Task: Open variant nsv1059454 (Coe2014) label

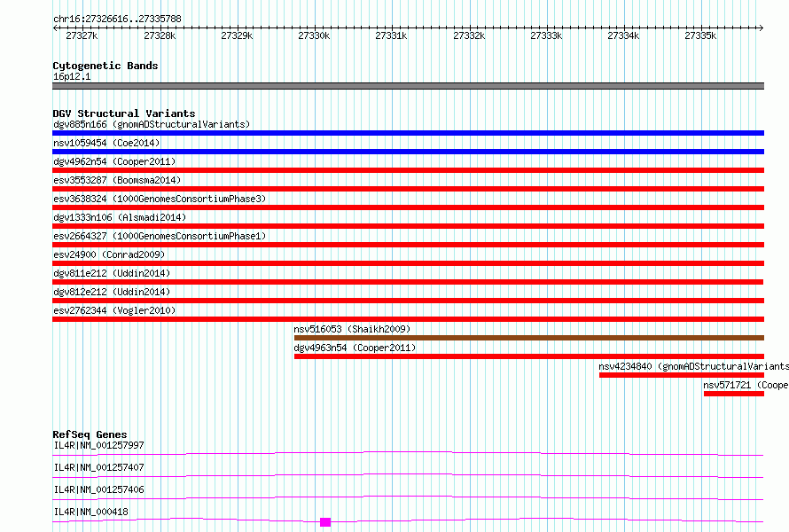Action: coord(106,143)
